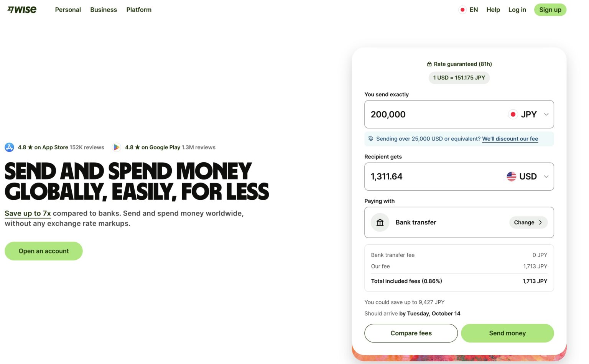Click the Japan flag language icon

click(x=462, y=10)
